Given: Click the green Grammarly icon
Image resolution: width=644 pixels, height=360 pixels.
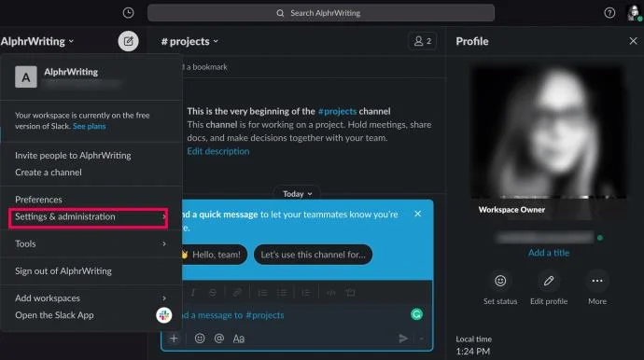Looking at the screenshot, I should coord(416,314).
